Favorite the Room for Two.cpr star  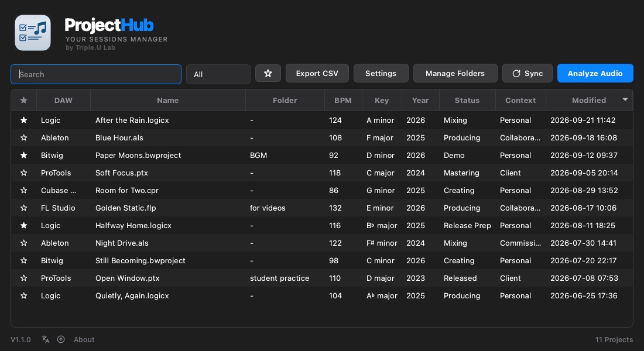[x=24, y=191]
